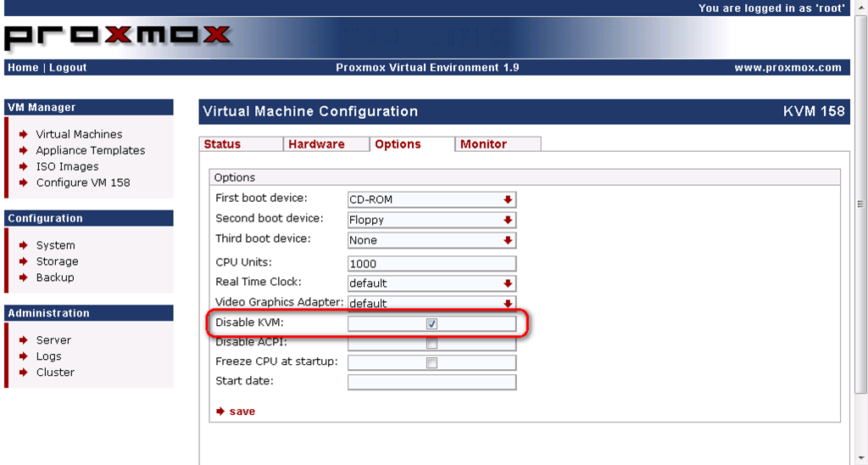Image resolution: width=868 pixels, height=465 pixels.
Task: Click 'Proxmox Virtual Environment 1.9' text
Action: coord(427,68)
